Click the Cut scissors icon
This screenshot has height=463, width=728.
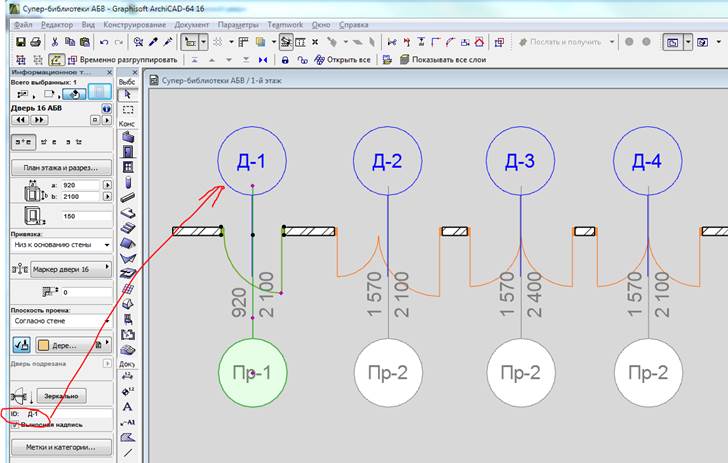coord(55,43)
